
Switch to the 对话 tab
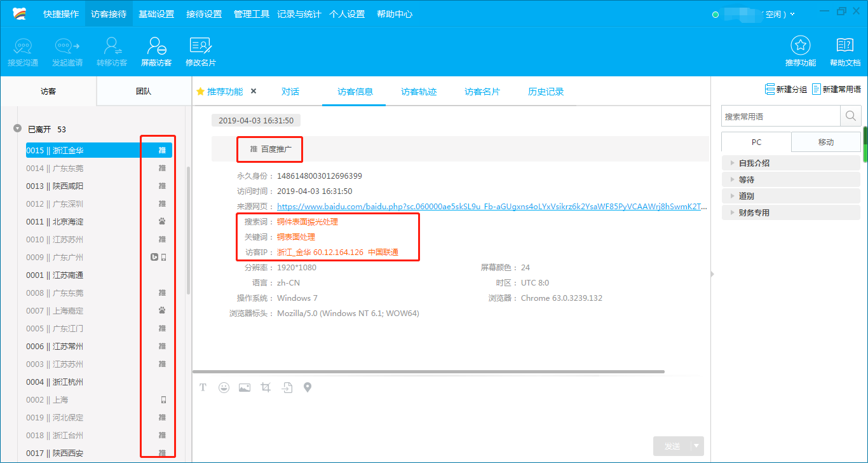coord(290,92)
